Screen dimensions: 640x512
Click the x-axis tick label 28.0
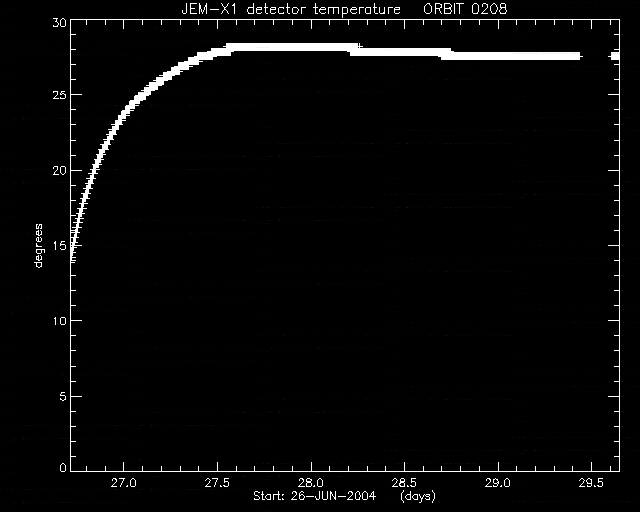[x=311, y=483]
